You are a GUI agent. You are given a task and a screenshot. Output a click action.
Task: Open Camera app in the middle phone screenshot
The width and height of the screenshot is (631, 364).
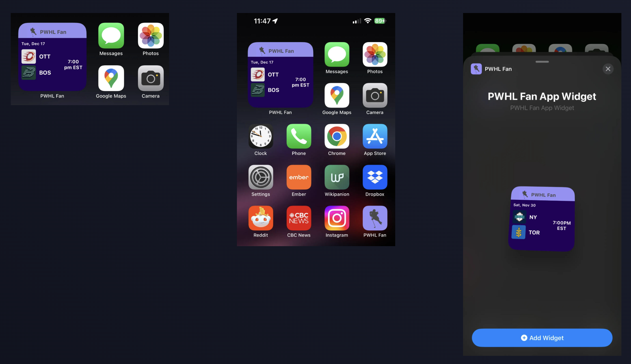pyautogui.click(x=375, y=95)
